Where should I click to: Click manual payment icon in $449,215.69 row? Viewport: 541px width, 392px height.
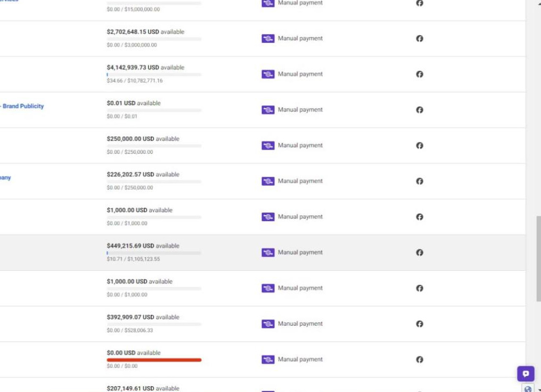pyautogui.click(x=268, y=253)
